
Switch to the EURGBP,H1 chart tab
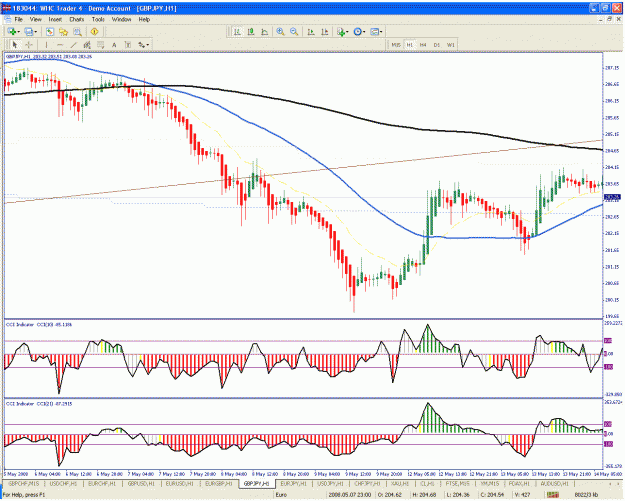pyautogui.click(x=218, y=483)
